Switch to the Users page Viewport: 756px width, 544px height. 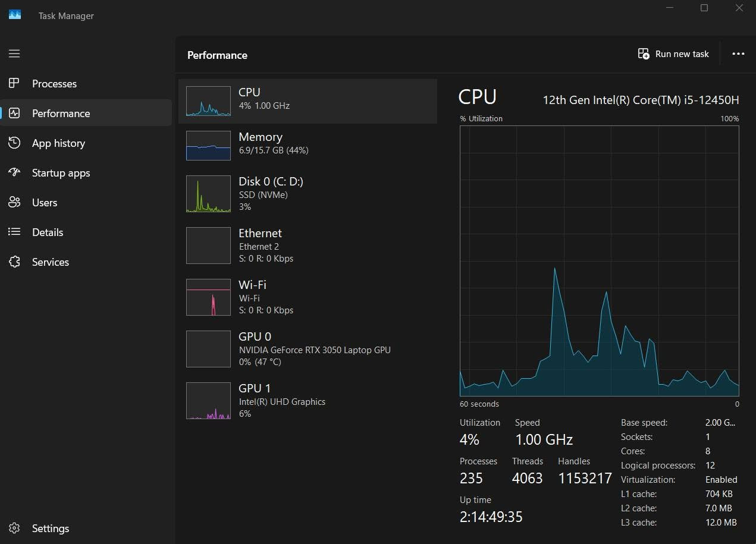tap(86, 202)
